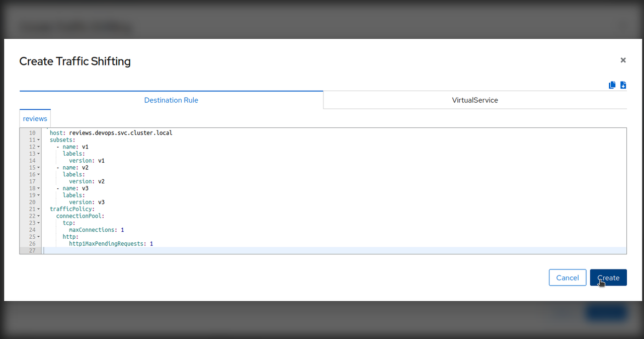Screen dimensions: 644x339
Task: Fold the http block at line 25
Action: click(x=39, y=237)
